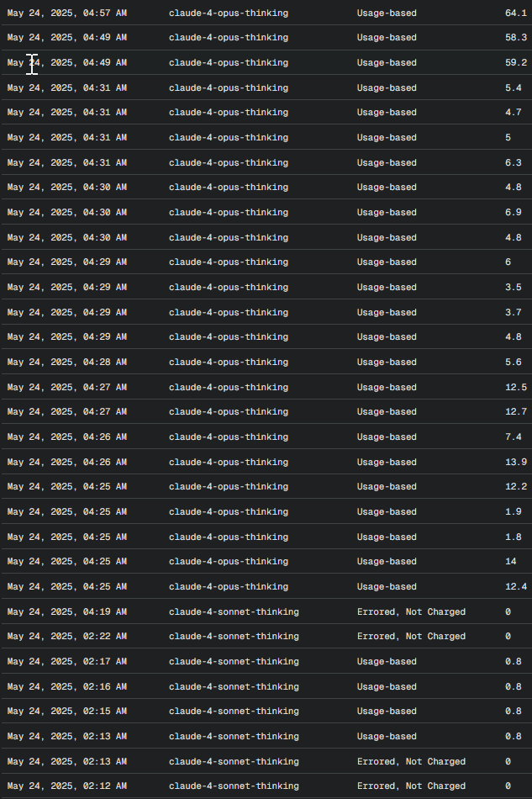Select claude-4-sonnet-thinking in the 04:19 AM row
The image size is (532, 799).
(x=234, y=611)
